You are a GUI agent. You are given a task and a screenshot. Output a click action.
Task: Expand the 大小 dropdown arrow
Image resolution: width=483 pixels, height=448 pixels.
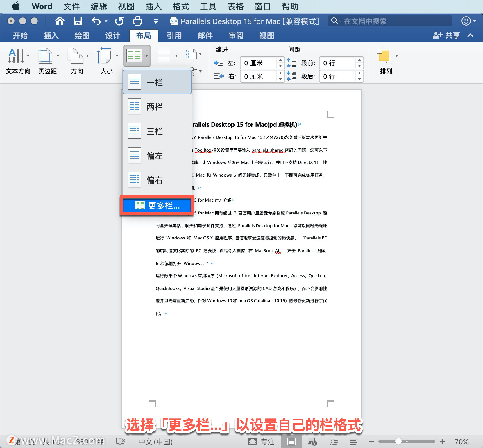click(117, 55)
